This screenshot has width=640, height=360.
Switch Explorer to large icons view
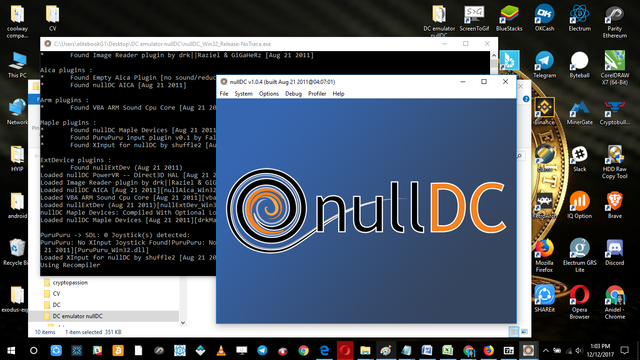tap(524, 331)
